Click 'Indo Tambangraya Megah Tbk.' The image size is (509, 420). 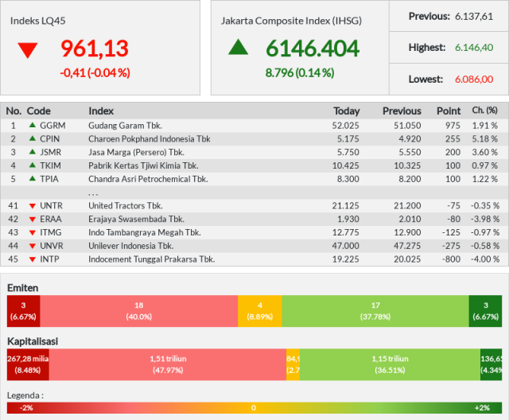click(x=145, y=232)
